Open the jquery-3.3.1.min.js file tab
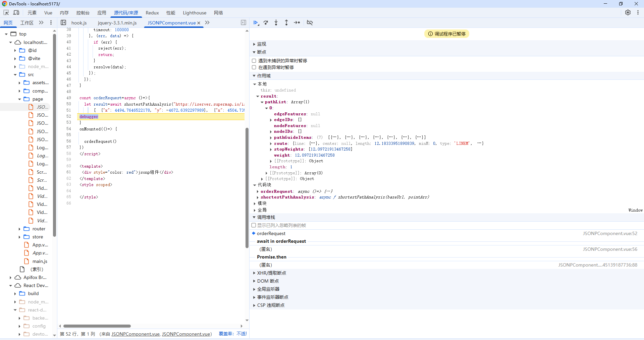The image size is (644, 340). 117,23
